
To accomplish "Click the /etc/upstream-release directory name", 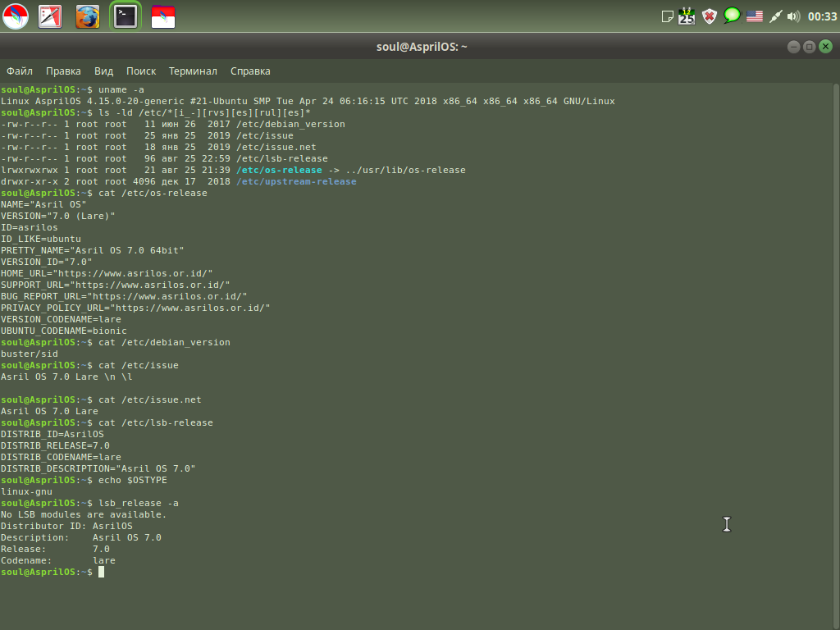I will 296,181.
